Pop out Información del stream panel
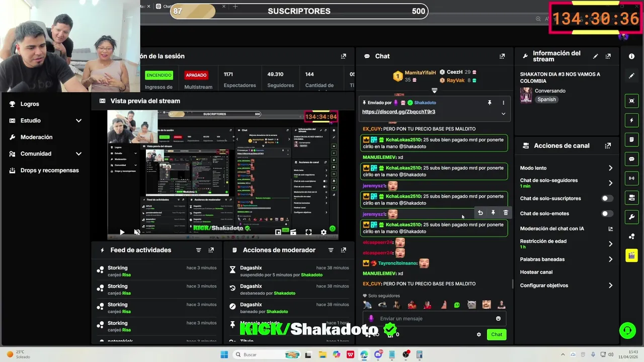 click(608, 56)
